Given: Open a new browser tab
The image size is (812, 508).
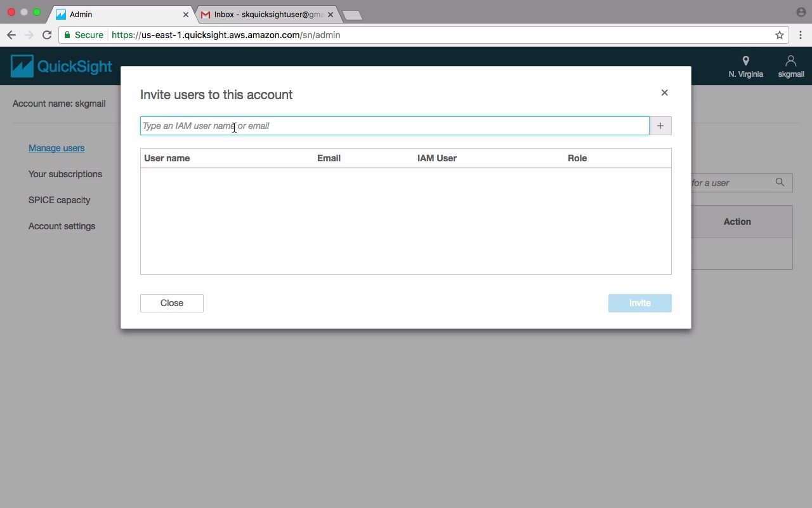Looking at the screenshot, I should coord(352,15).
